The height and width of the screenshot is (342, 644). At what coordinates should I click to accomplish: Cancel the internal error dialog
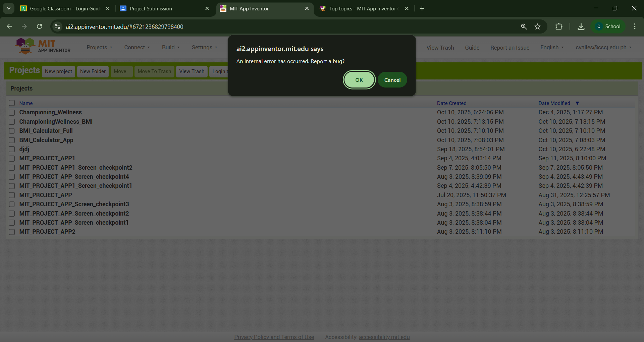pyautogui.click(x=392, y=80)
